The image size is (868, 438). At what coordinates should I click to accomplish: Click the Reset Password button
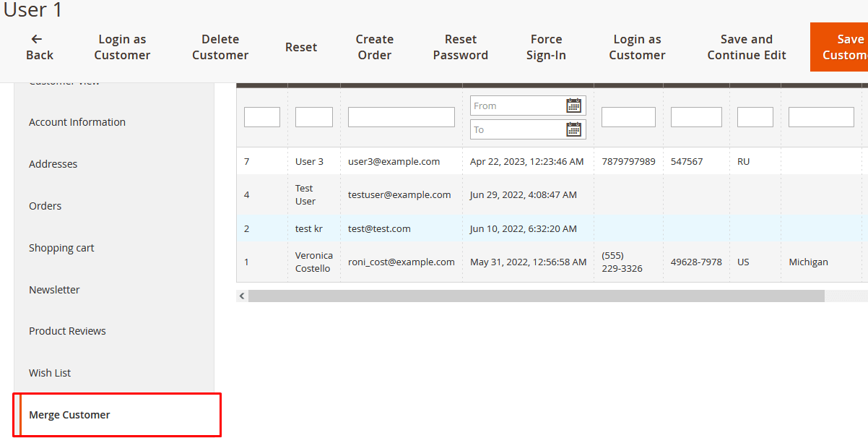(x=460, y=47)
